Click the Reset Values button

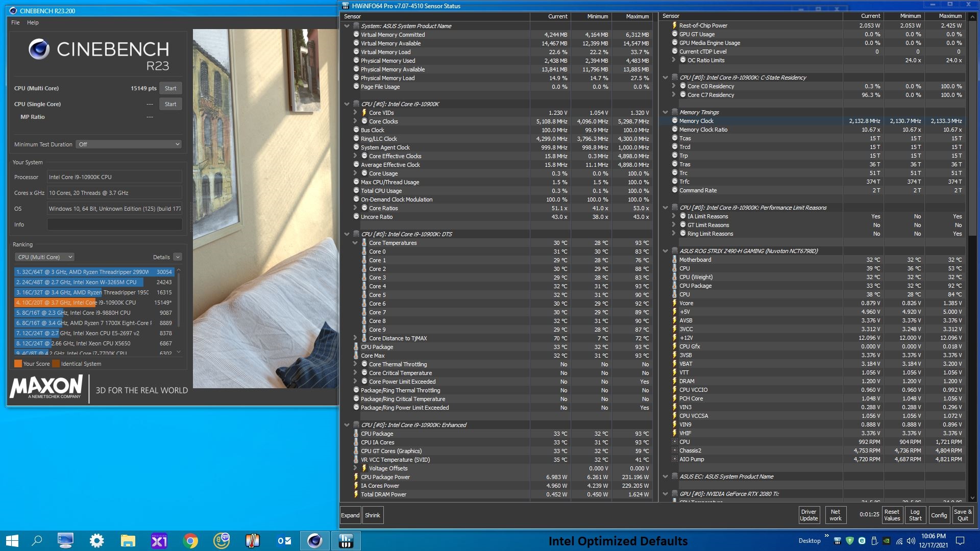pyautogui.click(x=892, y=515)
